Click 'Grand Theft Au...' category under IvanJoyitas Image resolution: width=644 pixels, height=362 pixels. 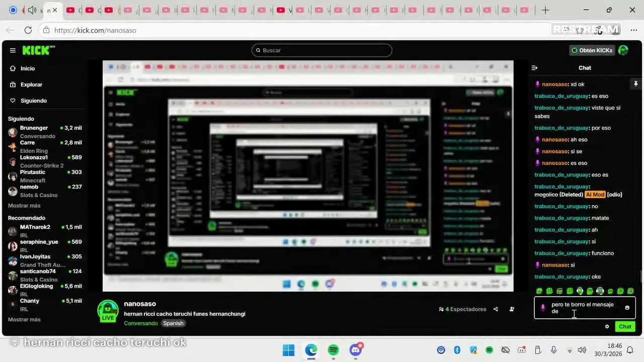tap(43, 265)
